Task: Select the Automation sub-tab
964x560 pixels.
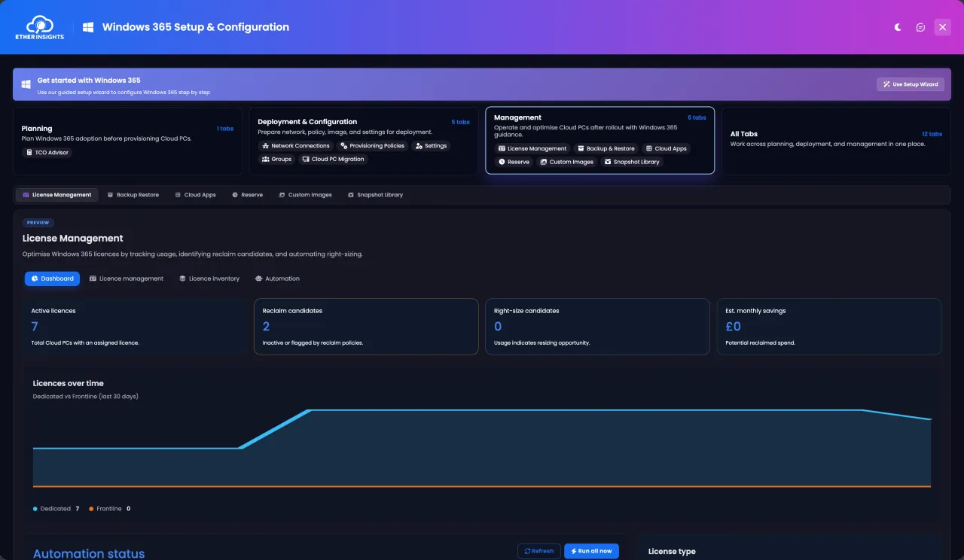Action: [277, 278]
